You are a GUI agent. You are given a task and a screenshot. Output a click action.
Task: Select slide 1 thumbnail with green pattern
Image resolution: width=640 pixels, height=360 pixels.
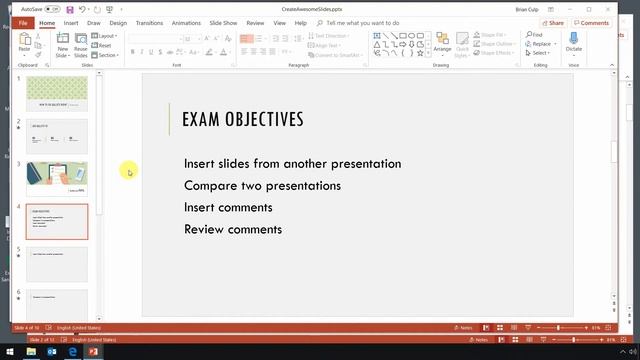pyautogui.click(x=57, y=93)
